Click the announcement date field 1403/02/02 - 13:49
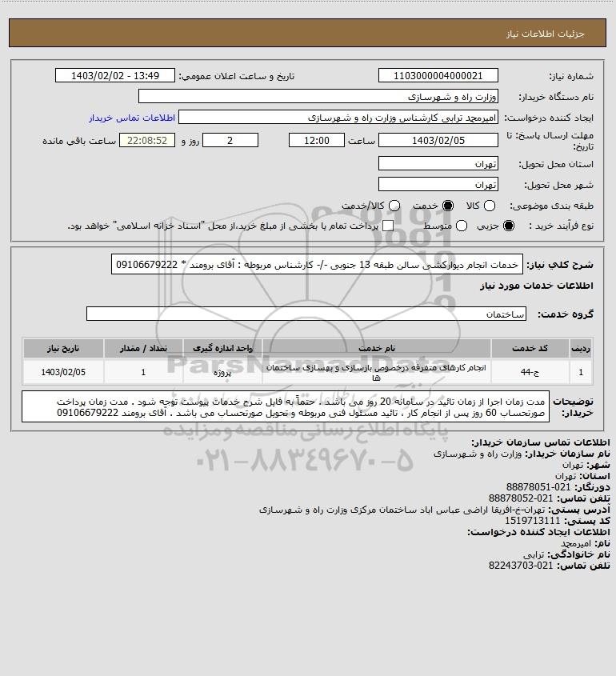This screenshot has height=676, width=616. (115, 76)
